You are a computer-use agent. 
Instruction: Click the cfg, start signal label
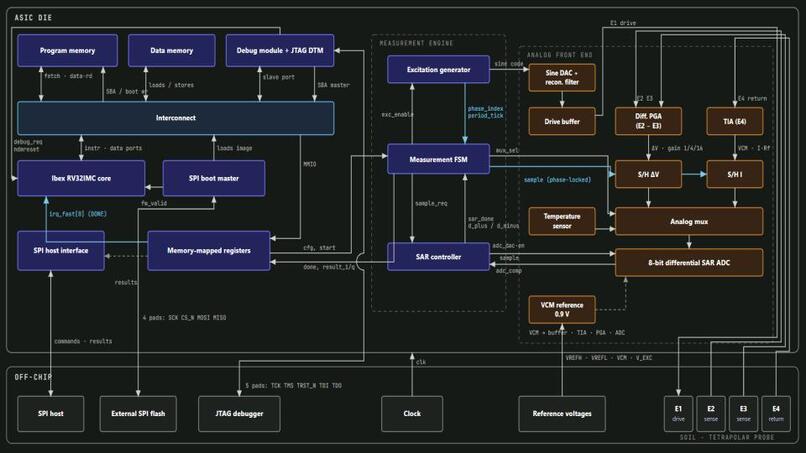click(319, 248)
